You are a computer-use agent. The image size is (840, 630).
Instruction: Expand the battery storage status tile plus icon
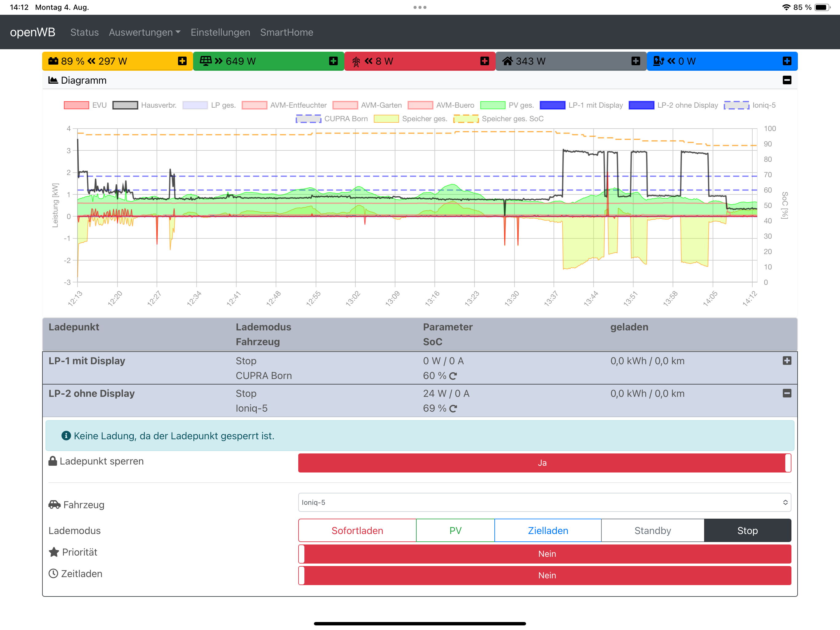[182, 61]
